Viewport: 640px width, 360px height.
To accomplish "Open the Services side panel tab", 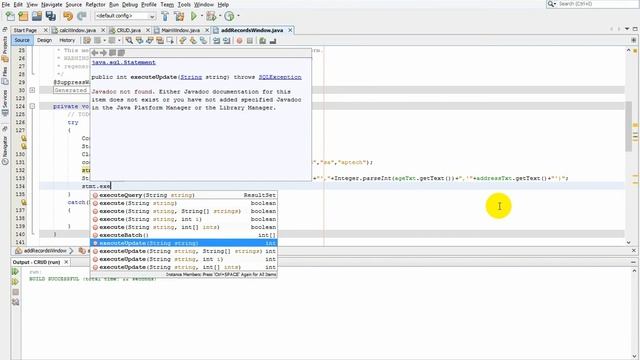I will coord(4,102).
